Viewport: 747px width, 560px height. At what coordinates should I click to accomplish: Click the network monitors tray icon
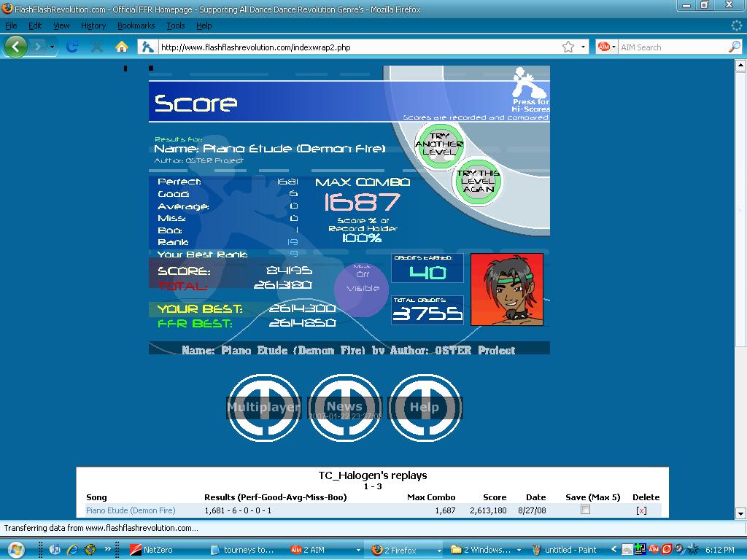coord(640,550)
